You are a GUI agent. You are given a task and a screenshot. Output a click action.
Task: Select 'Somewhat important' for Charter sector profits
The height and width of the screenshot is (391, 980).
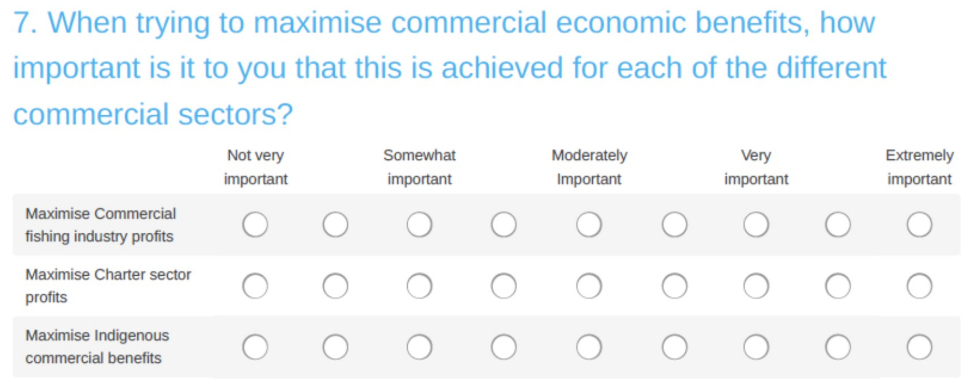click(x=419, y=286)
